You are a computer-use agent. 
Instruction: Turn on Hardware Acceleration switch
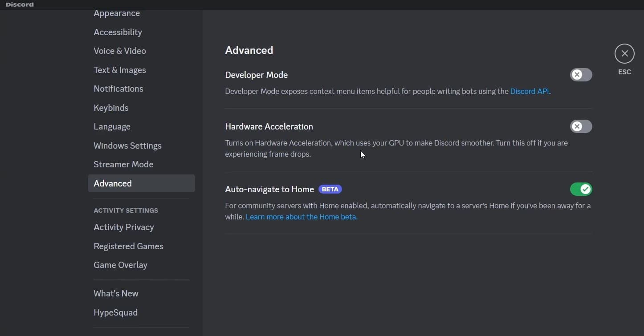[x=581, y=126]
